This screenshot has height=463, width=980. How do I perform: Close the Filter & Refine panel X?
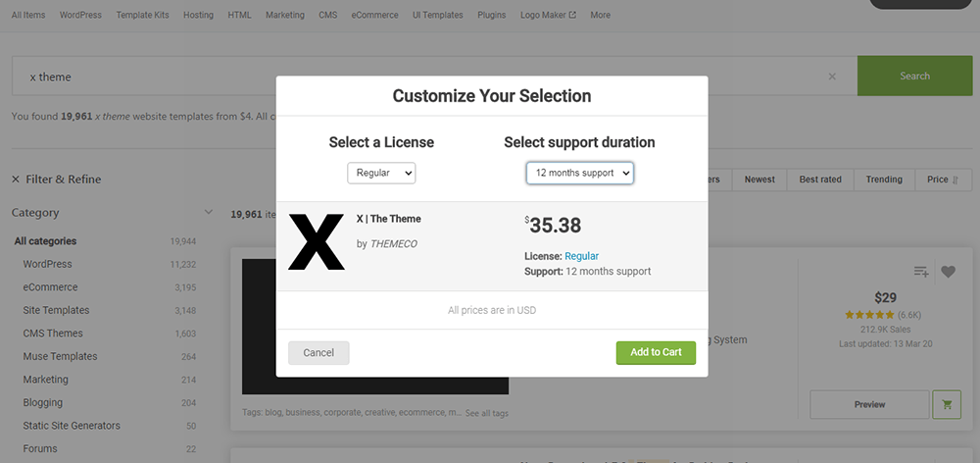point(16,179)
